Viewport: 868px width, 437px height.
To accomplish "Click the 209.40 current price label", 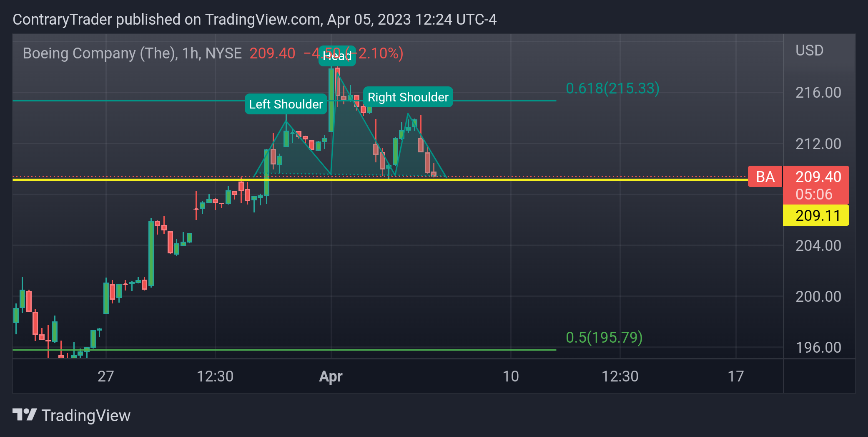I will pyautogui.click(x=818, y=177).
